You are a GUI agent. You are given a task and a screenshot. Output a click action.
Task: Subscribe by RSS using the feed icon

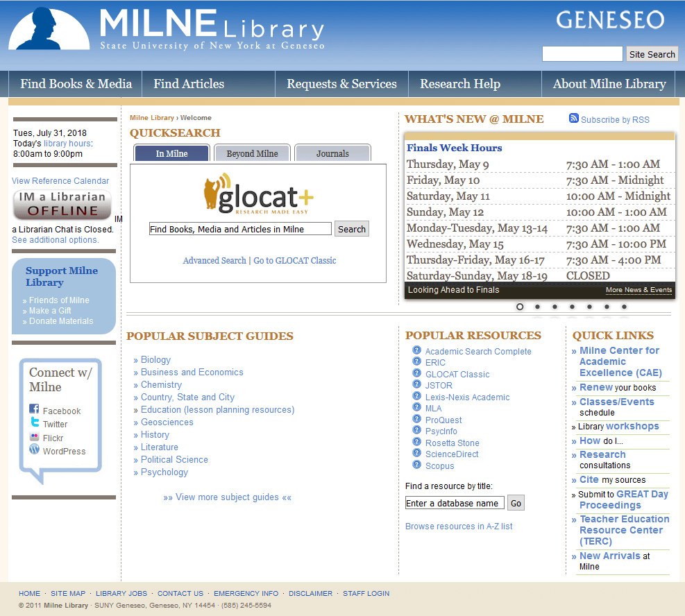tap(574, 119)
